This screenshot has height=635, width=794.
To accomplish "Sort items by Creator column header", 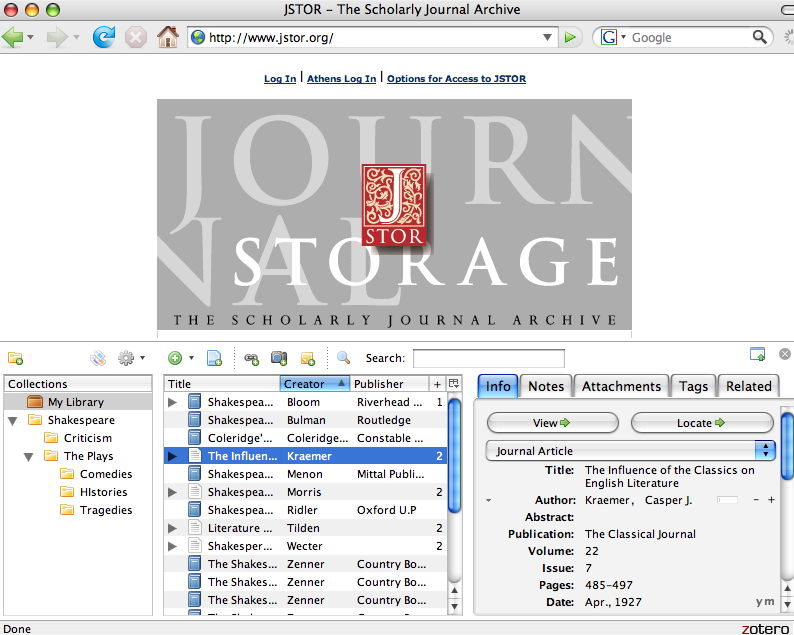I will pyautogui.click(x=314, y=384).
